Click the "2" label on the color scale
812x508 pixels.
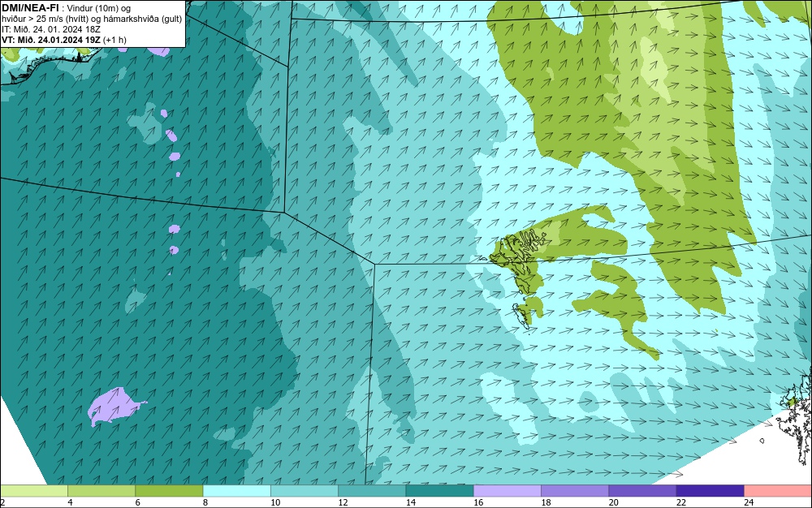[2, 502]
